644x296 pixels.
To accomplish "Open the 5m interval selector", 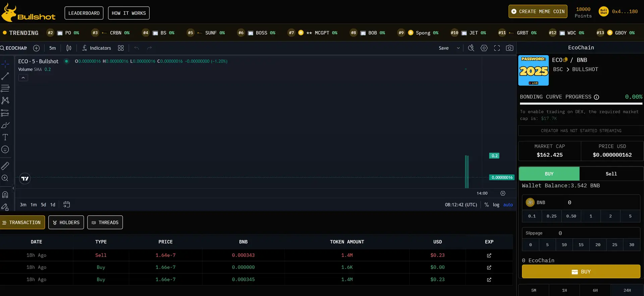I will point(53,48).
